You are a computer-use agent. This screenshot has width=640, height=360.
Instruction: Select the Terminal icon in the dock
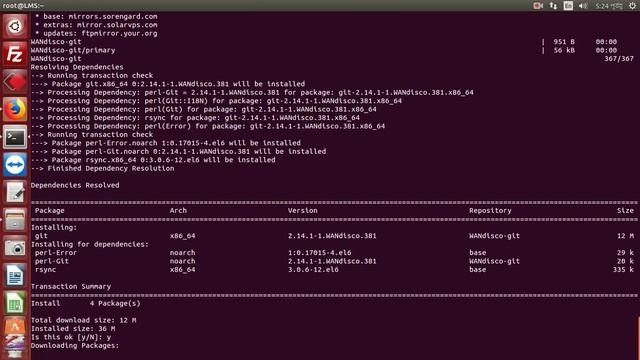[x=15, y=137]
